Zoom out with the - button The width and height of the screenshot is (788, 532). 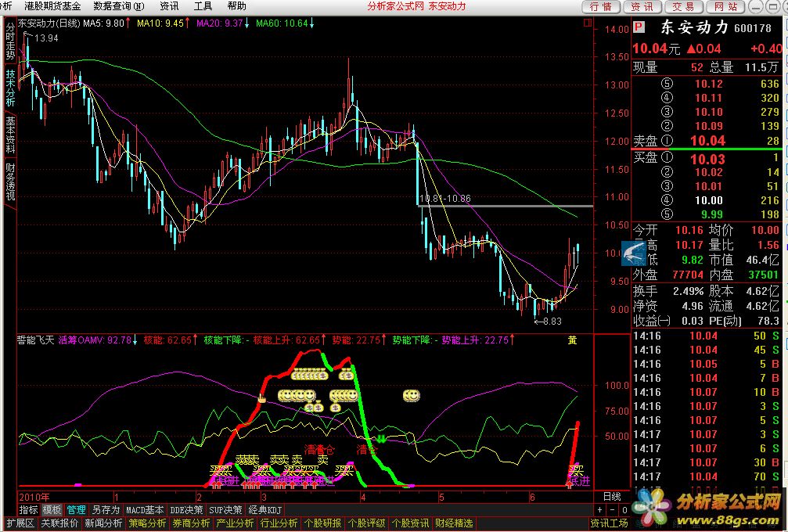pos(612,510)
